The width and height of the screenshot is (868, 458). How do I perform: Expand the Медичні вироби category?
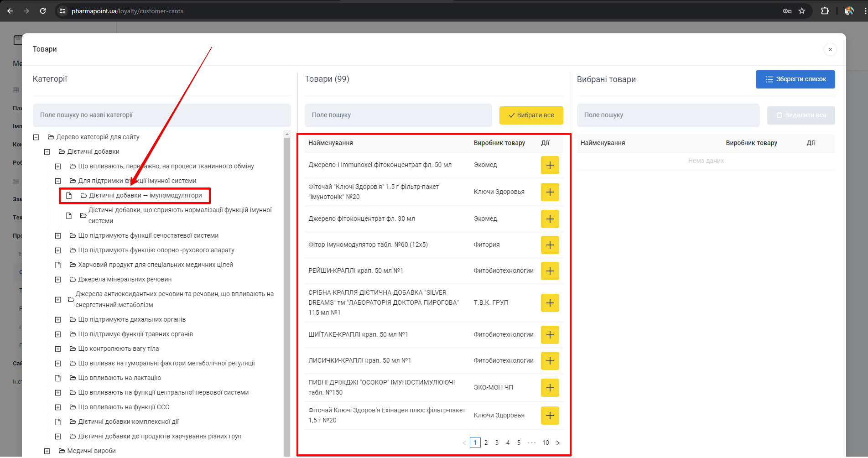[47, 451]
